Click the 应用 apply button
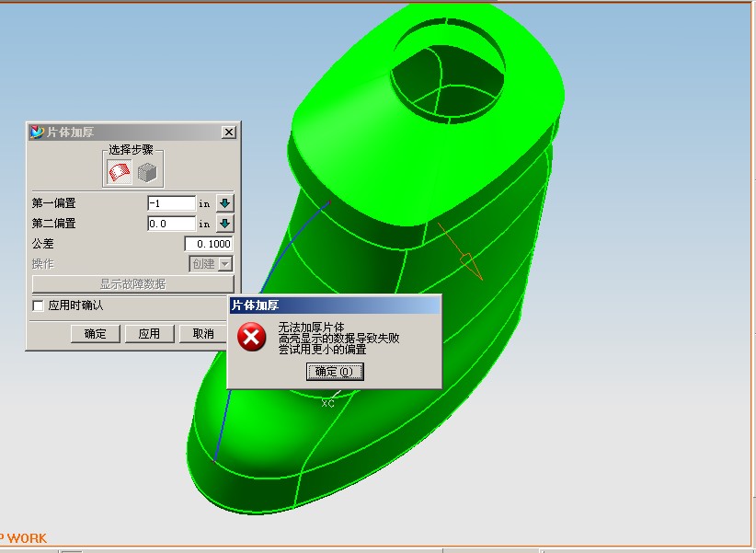756x553 pixels. click(150, 333)
